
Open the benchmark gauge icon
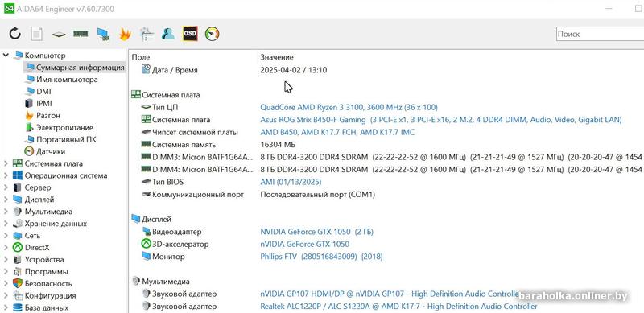click(213, 34)
